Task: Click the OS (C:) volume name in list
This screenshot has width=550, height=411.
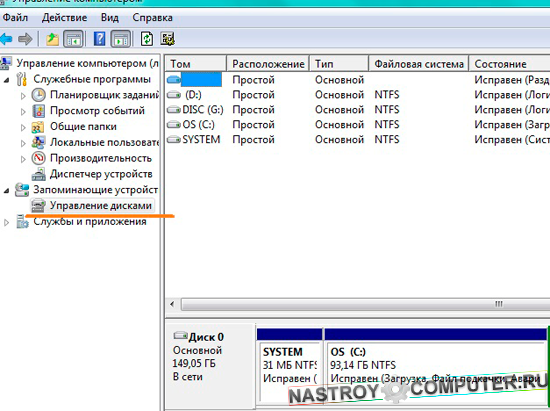Action: (199, 124)
